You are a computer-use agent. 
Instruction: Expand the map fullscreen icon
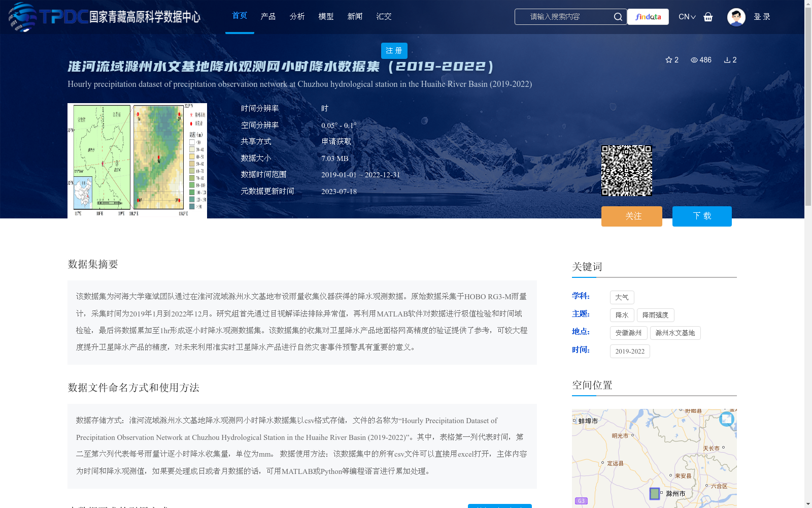tap(727, 419)
